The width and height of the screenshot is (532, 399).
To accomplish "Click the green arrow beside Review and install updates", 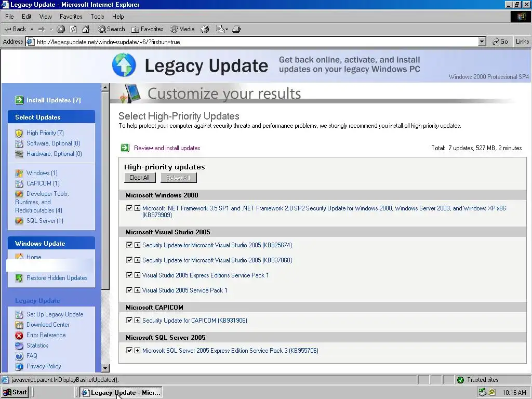I will [x=125, y=148].
